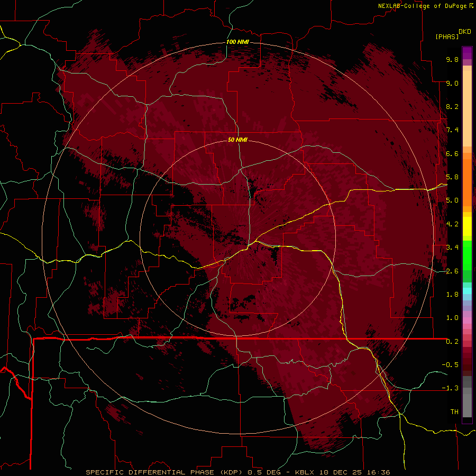476x476 pixels.
Task: Pick the purple swatch atop the color bar
Action: tap(467, 53)
